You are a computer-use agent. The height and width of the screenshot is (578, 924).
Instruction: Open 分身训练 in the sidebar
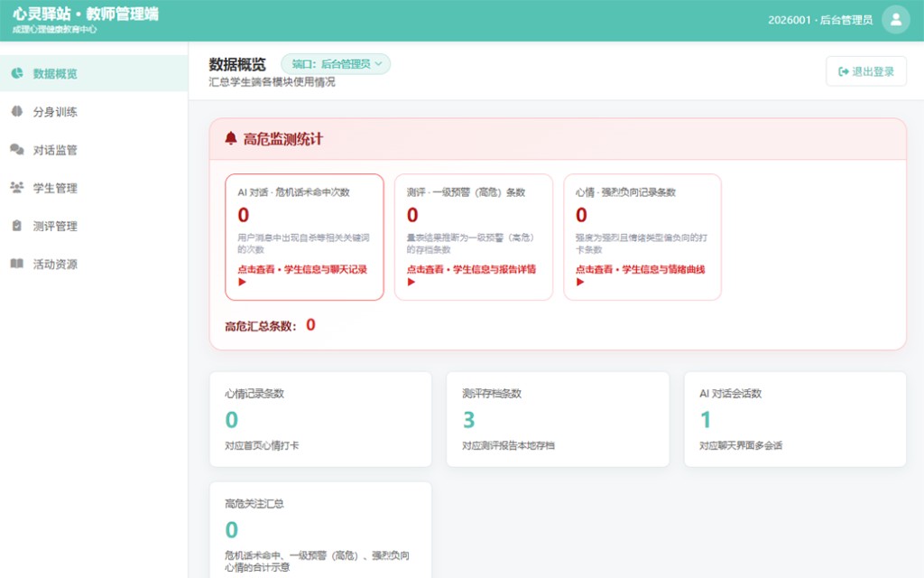[94, 111]
